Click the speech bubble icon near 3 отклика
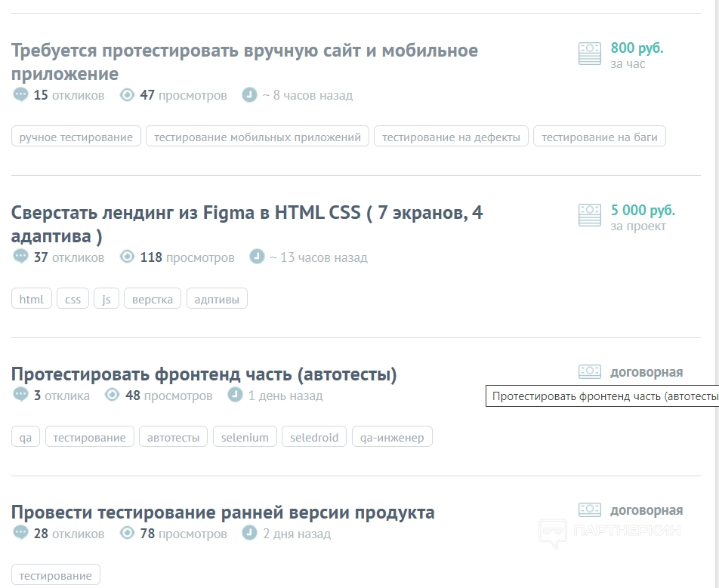The width and height of the screenshot is (719, 588). point(20,395)
